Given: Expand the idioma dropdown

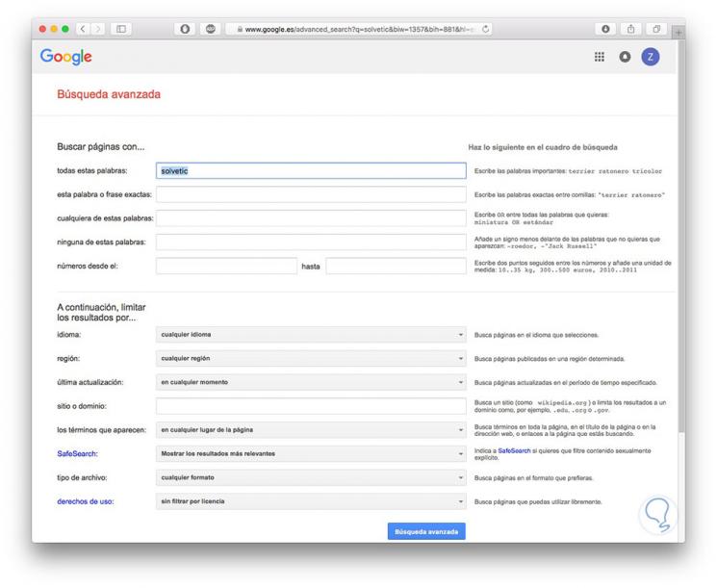Looking at the screenshot, I should [311, 335].
